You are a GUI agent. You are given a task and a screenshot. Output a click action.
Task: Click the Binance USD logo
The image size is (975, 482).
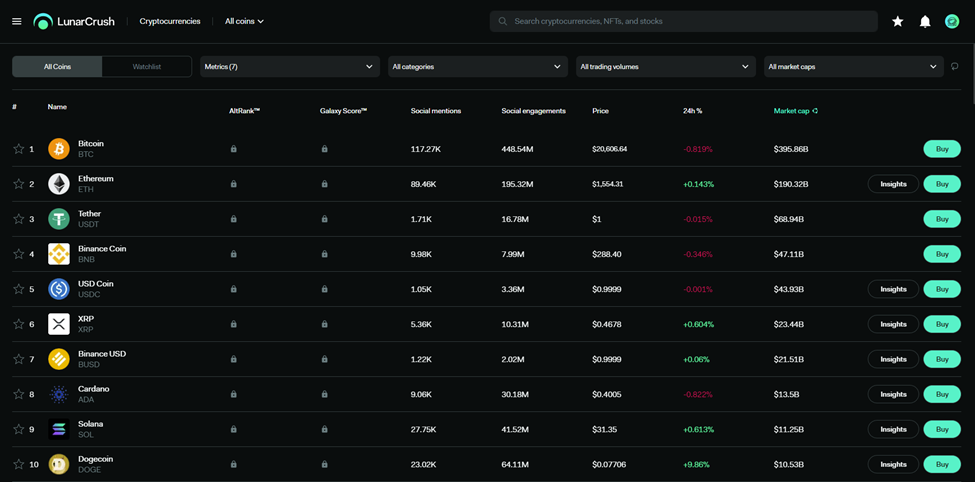pyautogui.click(x=59, y=359)
